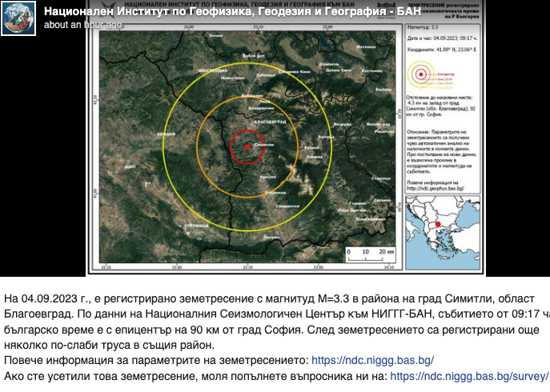Click the inset locator map with red dot
Viewport: 550px width, 392px height.
tap(443, 233)
